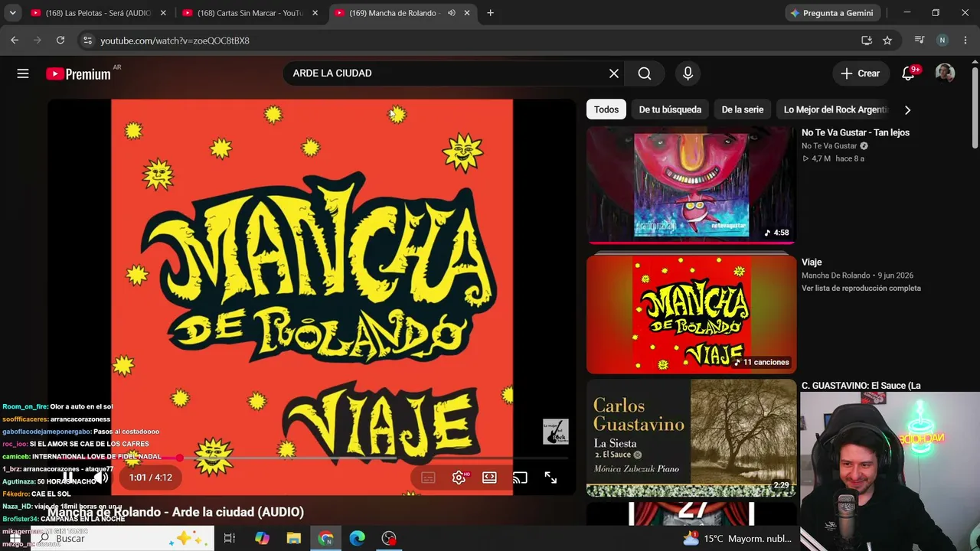The height and width of the screenshot is (551, 980).
Task: Select the Todos filter chip
Action: (606, 109)
